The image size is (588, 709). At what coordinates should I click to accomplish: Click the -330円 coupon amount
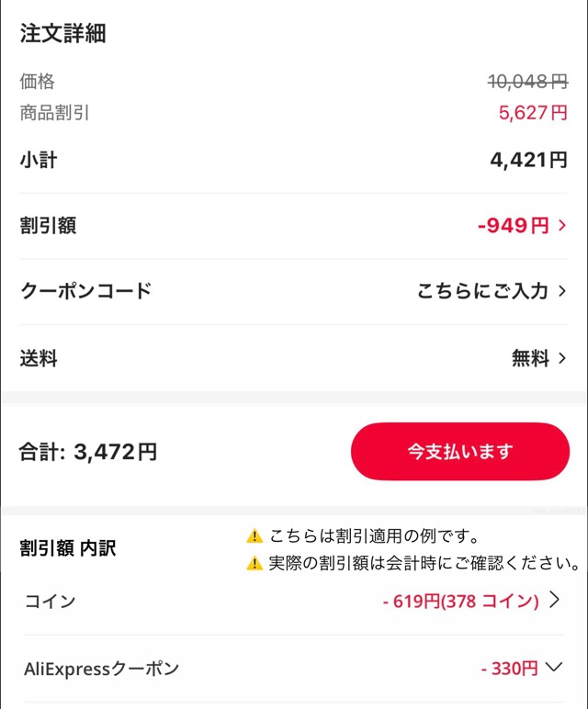pos(509,669)
